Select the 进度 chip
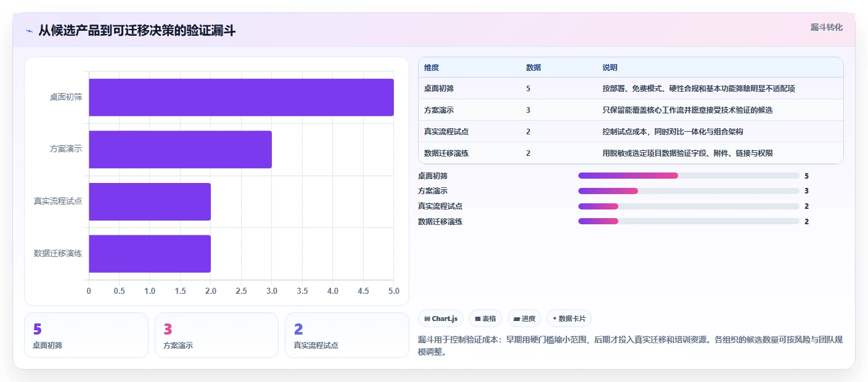This screenshot has width=868, height=382. [525, 319]
